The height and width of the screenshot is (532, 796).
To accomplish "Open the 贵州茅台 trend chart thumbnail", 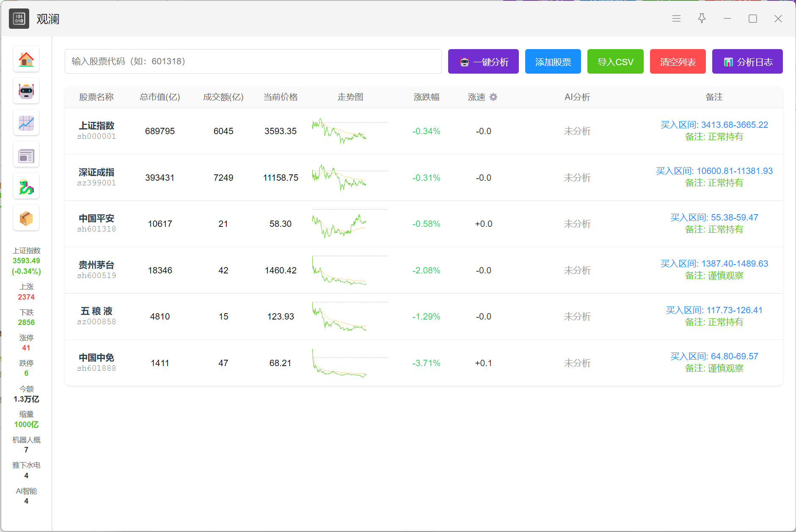I will pos(350,270).
